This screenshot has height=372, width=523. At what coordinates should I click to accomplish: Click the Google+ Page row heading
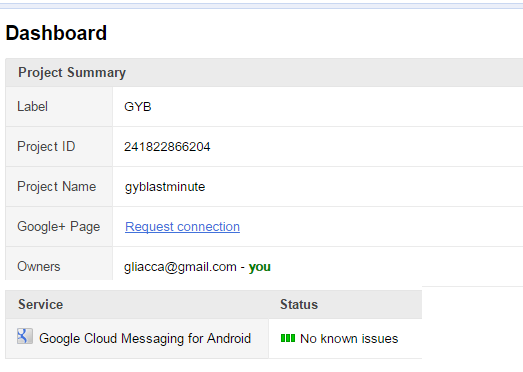(x=58, y=227)
